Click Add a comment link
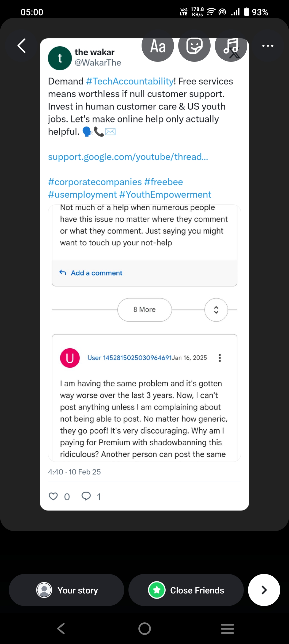This screenshot has height=644, width=289. (x=96, y=273)
